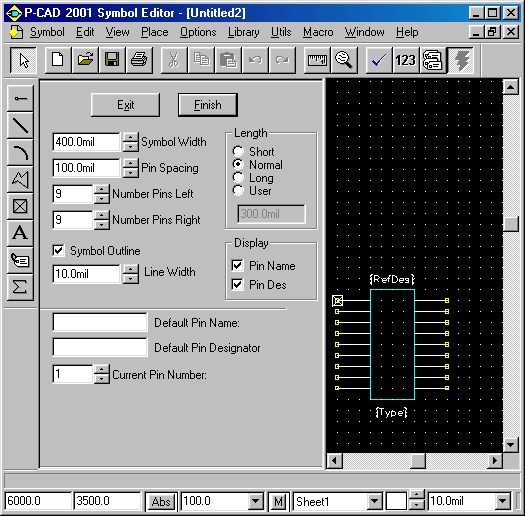Click the Symbol Width 400.0mil field

(x=86, y=142)
